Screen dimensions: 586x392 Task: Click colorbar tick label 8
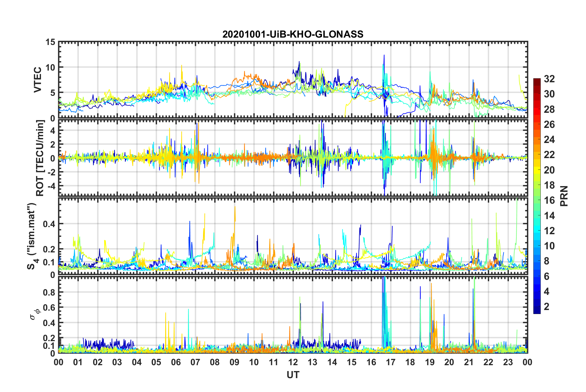coord(547,261)
